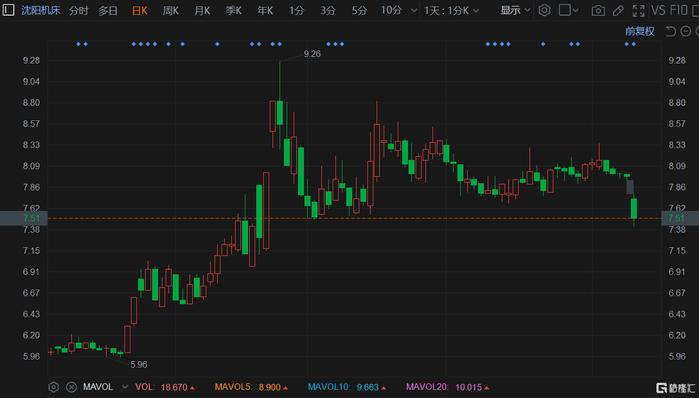This screenshot has width=699, height=398.
Task: Expand the minute-interval dropdown arrow after 10分
Action: click(x=414, y=11)
